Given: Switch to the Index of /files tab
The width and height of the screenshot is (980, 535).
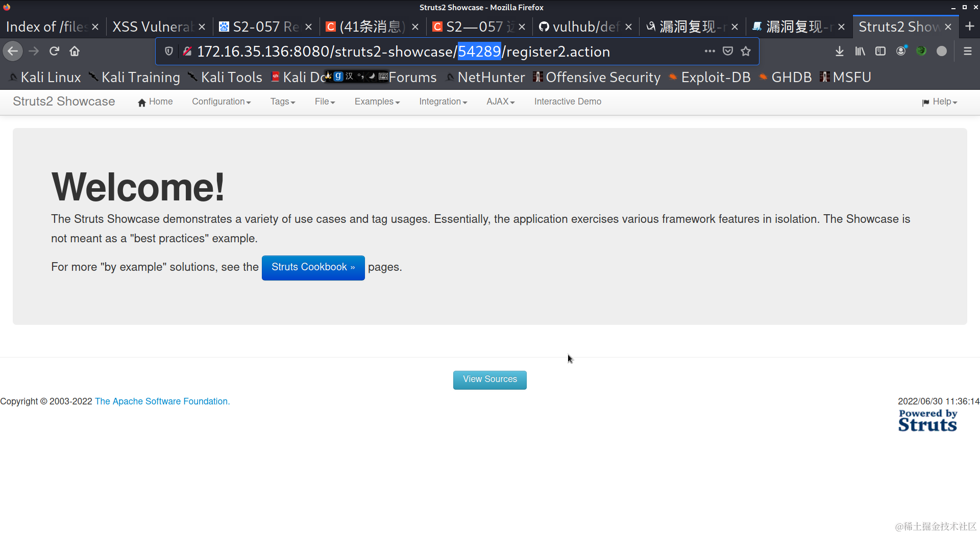Looking at the screenshot, I should tap(47, 27).
